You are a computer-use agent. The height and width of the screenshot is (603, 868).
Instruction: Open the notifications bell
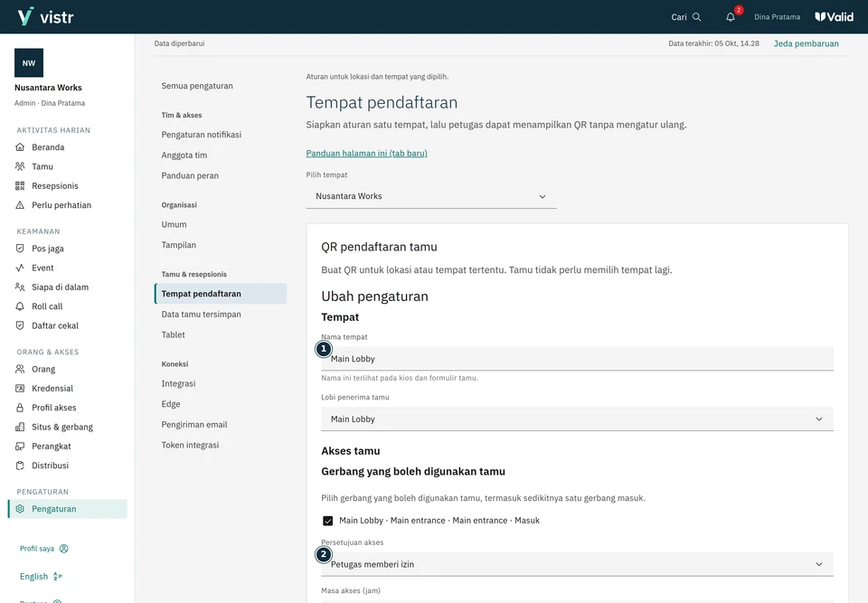point(731,17)
